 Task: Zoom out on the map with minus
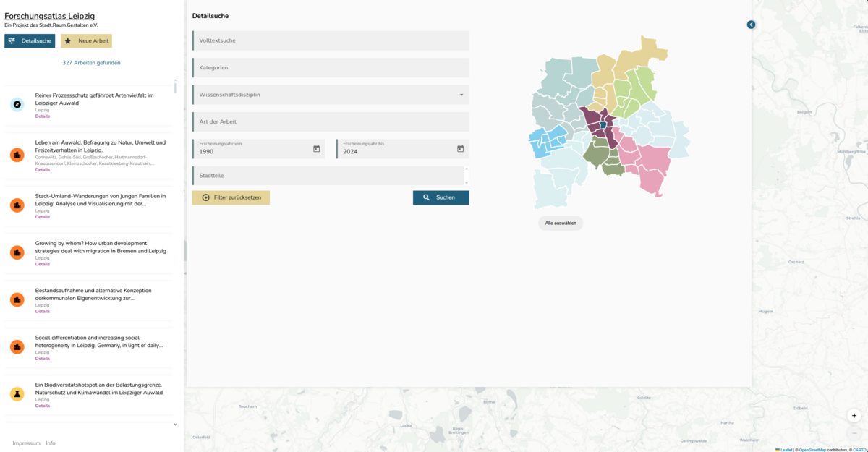854,432
